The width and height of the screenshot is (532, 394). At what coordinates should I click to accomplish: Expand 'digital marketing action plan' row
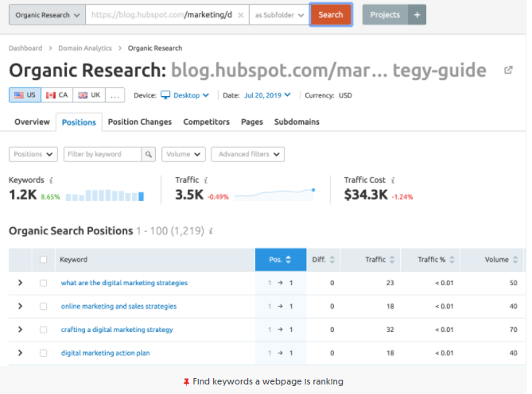[x=20, y=353]
